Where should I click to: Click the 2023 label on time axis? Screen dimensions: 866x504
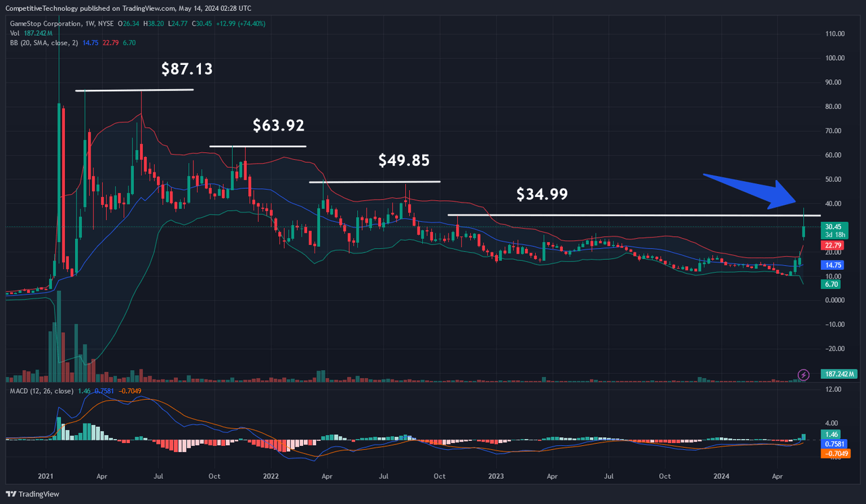pyautogui.click(x=496, y=476)
